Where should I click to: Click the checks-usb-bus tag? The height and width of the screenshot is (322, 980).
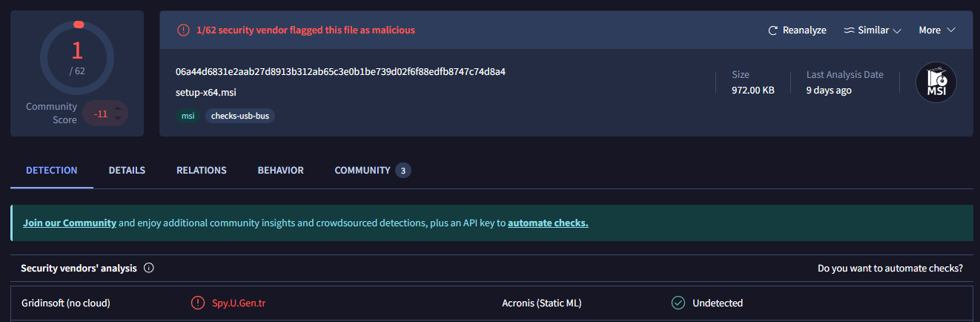[240, 116]
